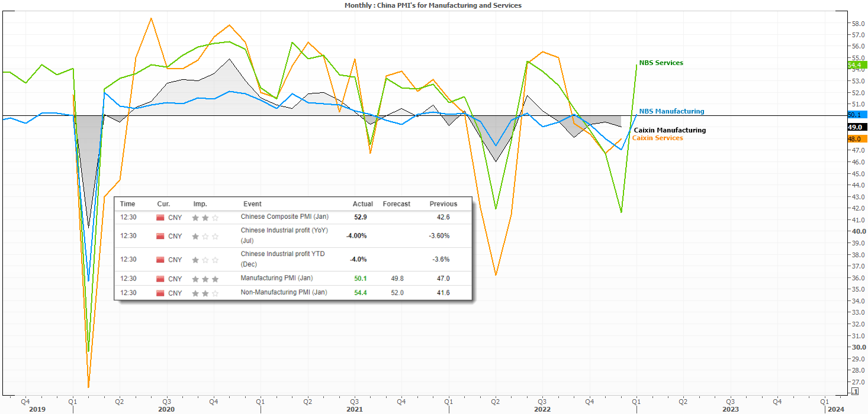
Task: Select the Caixin Manufacturing series label
Action: (x=670, y=130)
